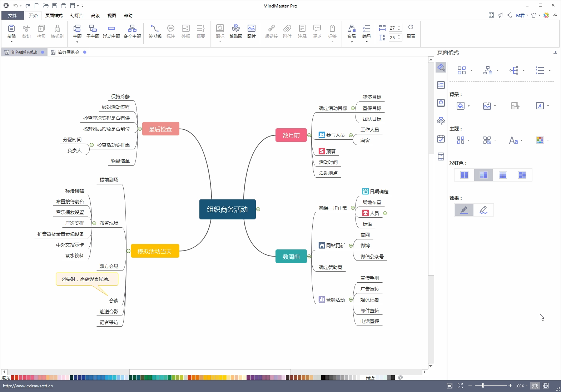
Task: Open the outline list panel in the sidebar
Action: (x=441, y=85)
